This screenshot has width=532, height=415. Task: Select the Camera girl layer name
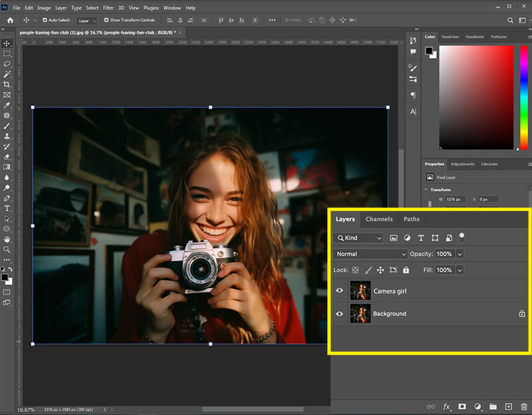pyautogui.click(x=390, y=291)
